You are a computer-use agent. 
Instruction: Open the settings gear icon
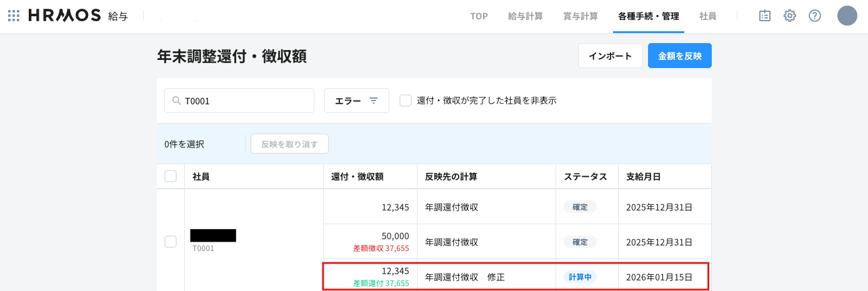point(790,16)
